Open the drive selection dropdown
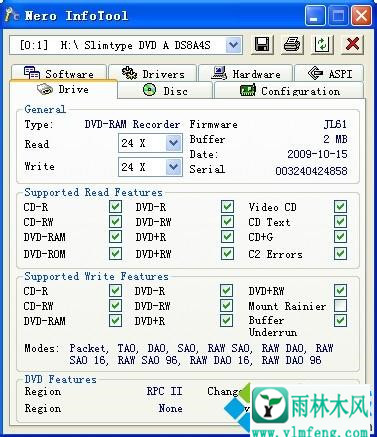377x437 pixels. pyautogui.click(x=233, y=45)
